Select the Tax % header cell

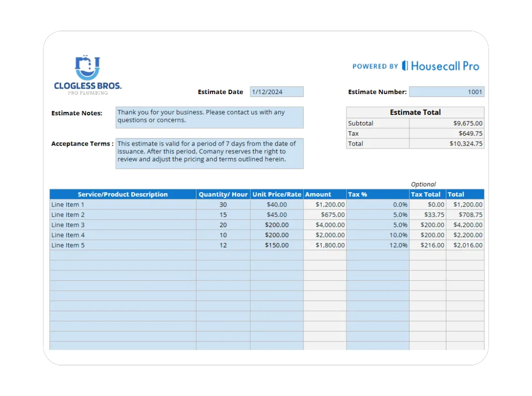click(357, 194)
